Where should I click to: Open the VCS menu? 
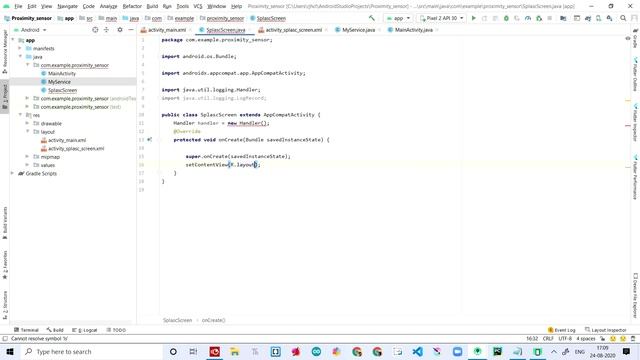(x=198, y=6)
